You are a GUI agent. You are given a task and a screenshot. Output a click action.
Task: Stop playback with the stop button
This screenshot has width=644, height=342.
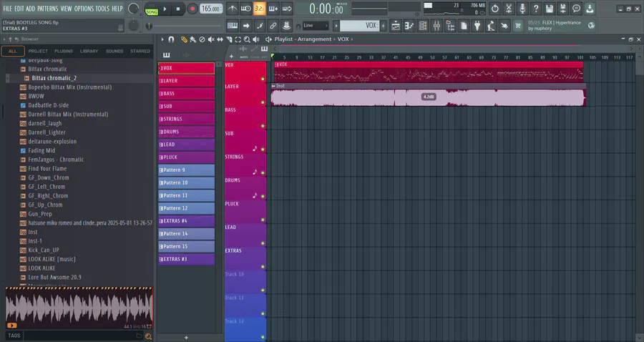(178, 9)
